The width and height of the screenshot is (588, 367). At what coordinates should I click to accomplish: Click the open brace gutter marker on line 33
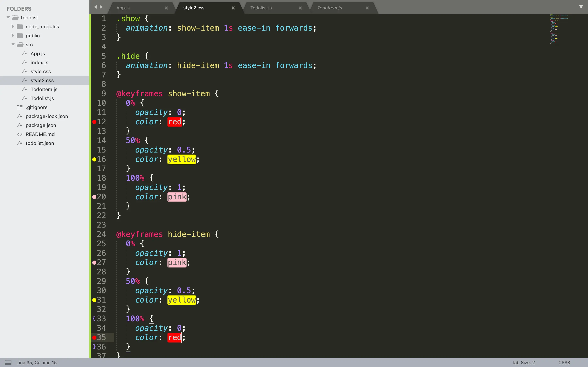click(94, 318)
